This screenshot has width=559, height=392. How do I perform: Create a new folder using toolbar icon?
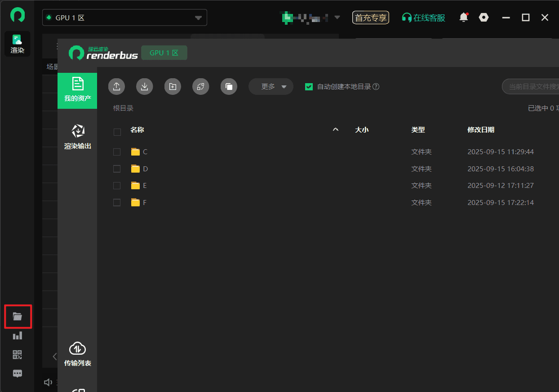point(173,87)
